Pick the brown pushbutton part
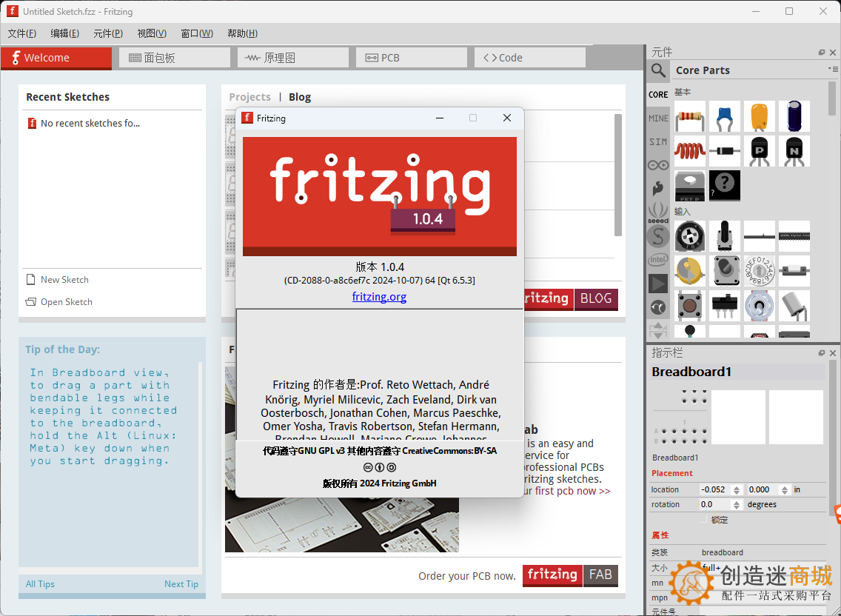 690,305
